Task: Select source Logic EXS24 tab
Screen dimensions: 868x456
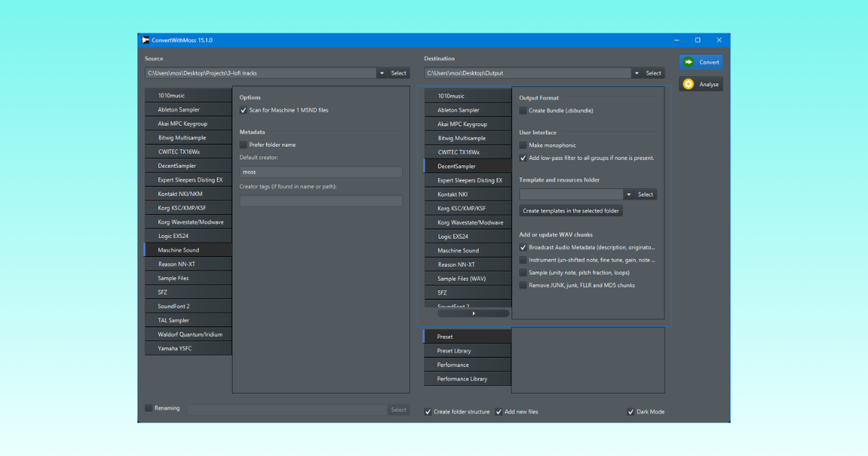Action: 188,236
